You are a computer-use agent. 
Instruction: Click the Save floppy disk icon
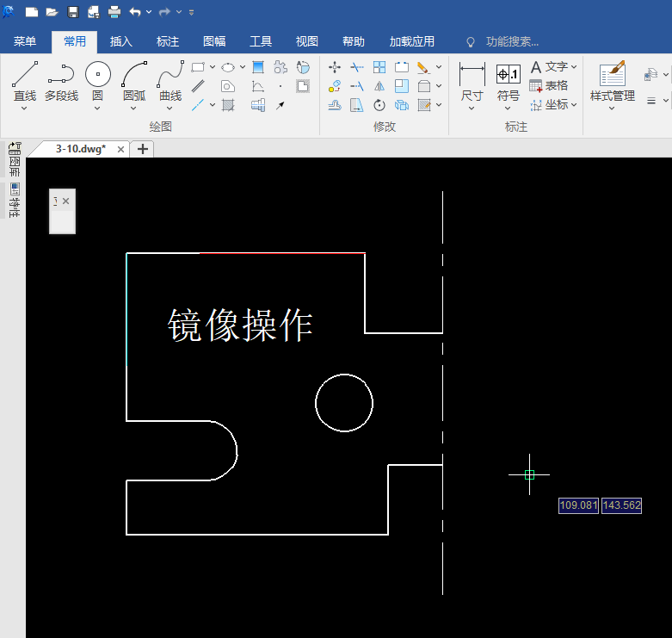point(73,12)
